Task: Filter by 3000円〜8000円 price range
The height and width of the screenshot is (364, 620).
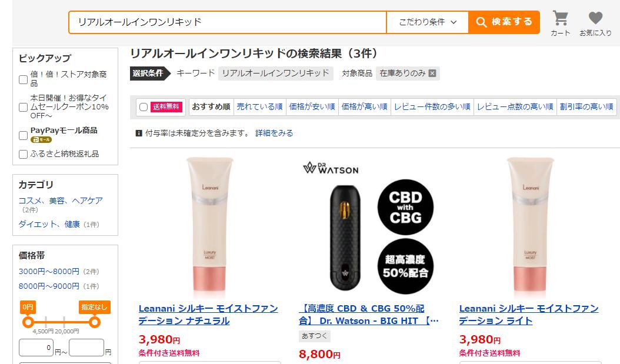Action: [x=49, y=272]
